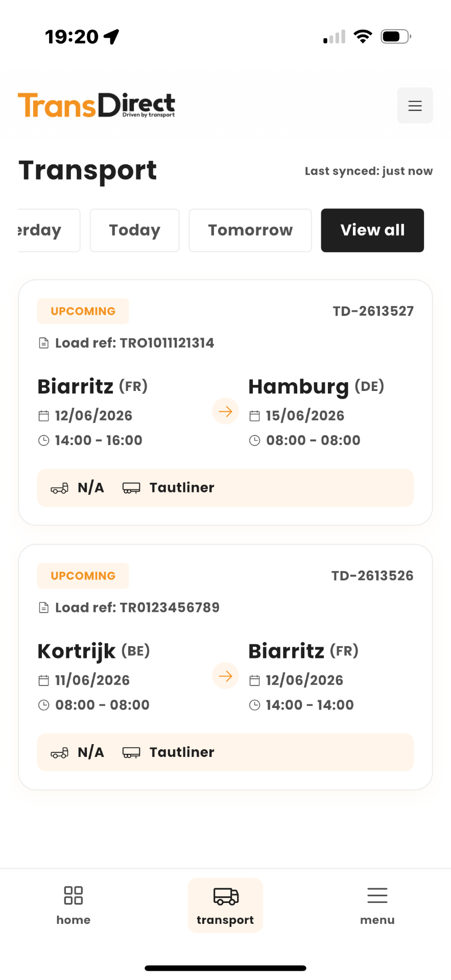Tap the TransDirect logo
This screenshot has height=980, width=451.
tap(97, 105)
